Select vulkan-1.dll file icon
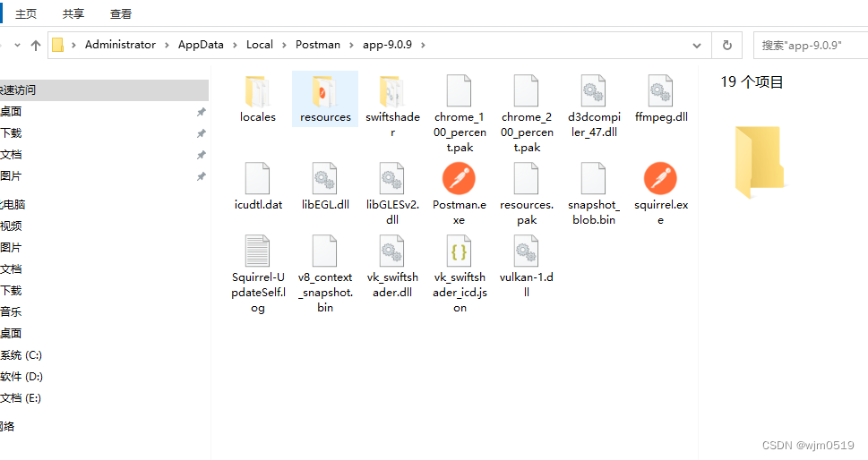The height and width of the screenshot is (460, 868). pos(526,251)
